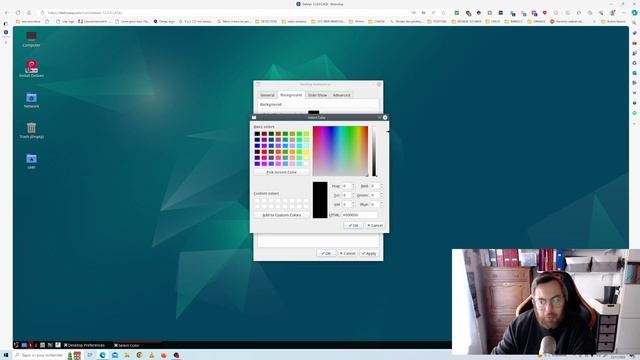640x360 pixels.
Task: Click Pick Screen Color button
Action: click(x=281, y=172)
